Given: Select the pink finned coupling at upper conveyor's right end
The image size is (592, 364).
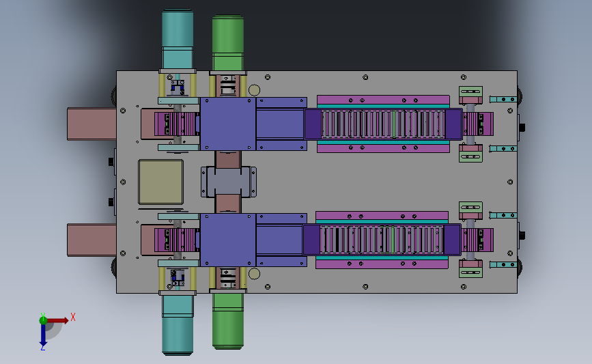Looking at the screenshot, I should coord(478,124).
